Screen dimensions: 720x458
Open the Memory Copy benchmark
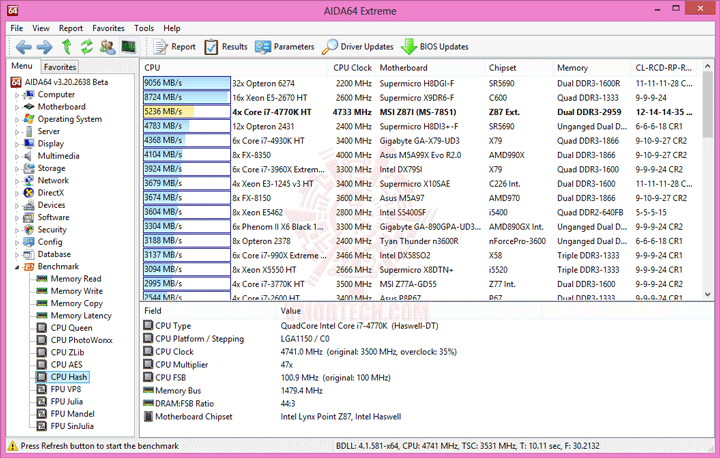coord(77,303)
